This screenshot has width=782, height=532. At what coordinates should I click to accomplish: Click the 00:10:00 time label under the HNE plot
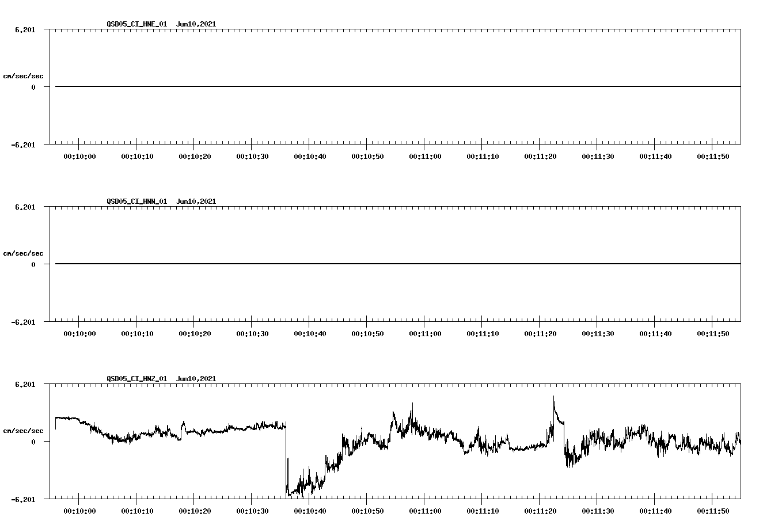click(79, 156)
